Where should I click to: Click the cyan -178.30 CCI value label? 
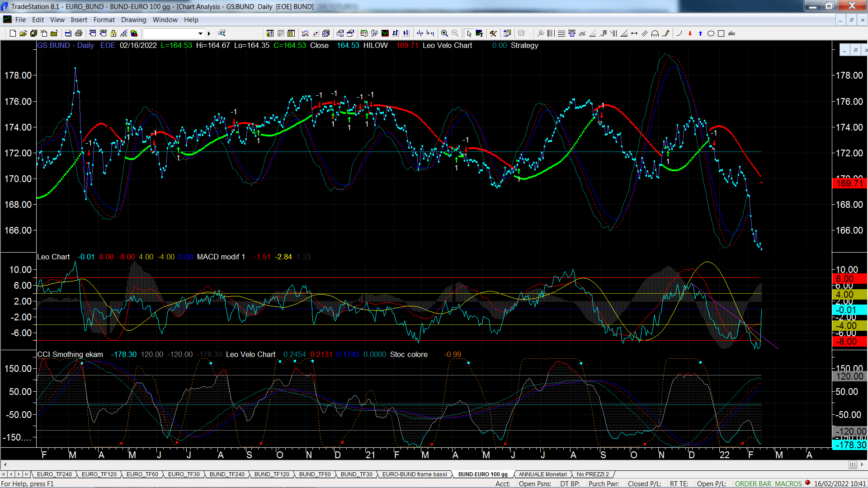[x=850, y=445]
